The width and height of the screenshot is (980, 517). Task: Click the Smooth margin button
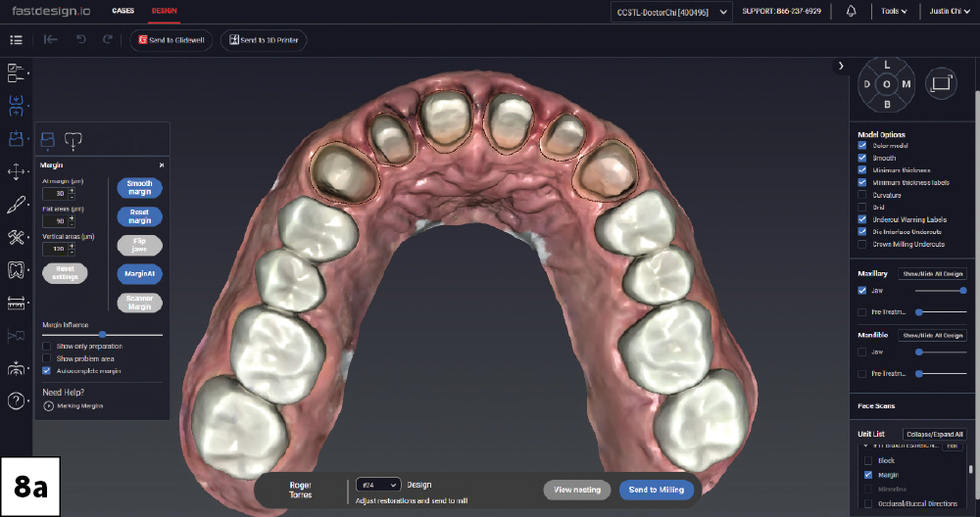[139, 188]
